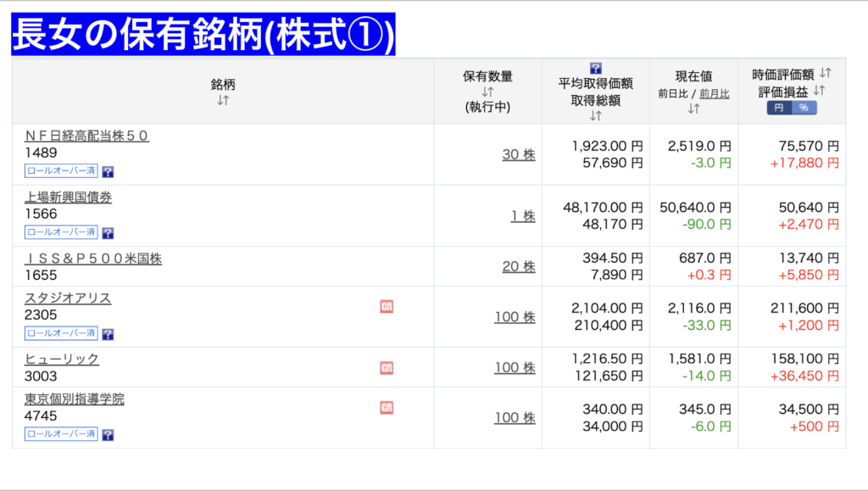Open the ＩＳＳ＆Ｐ５００米国株 stock link
The height and width of the screenshot is (491, 868).
93,259
